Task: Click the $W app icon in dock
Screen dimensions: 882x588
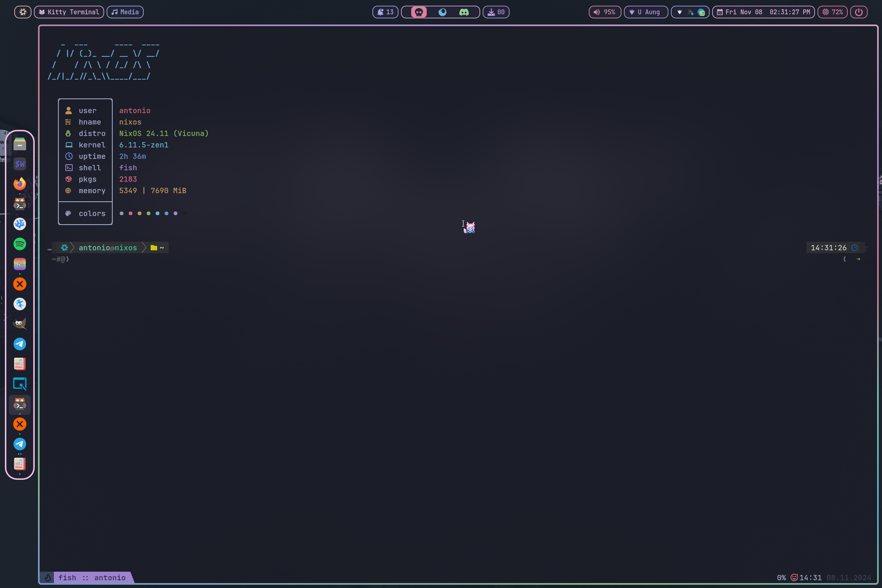Action: pos(20,164)
